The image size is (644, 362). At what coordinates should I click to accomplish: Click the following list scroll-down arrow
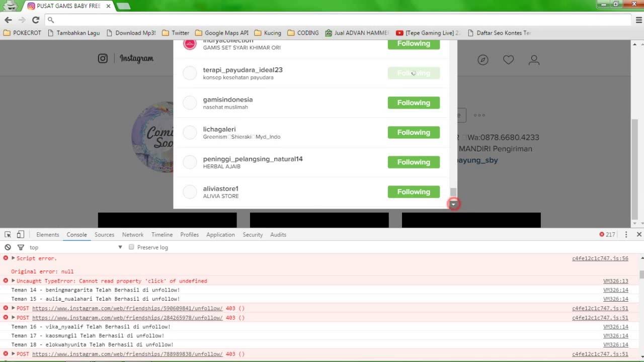point(453,204)
